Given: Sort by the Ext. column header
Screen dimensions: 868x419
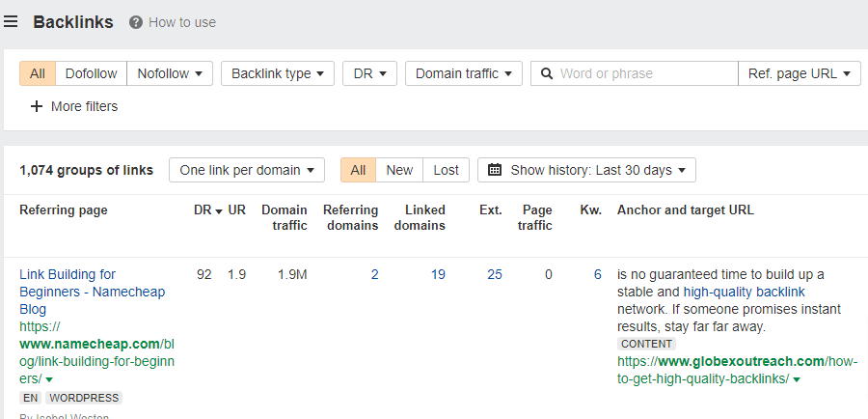Looking at the screenshot, I should (491, 210).
